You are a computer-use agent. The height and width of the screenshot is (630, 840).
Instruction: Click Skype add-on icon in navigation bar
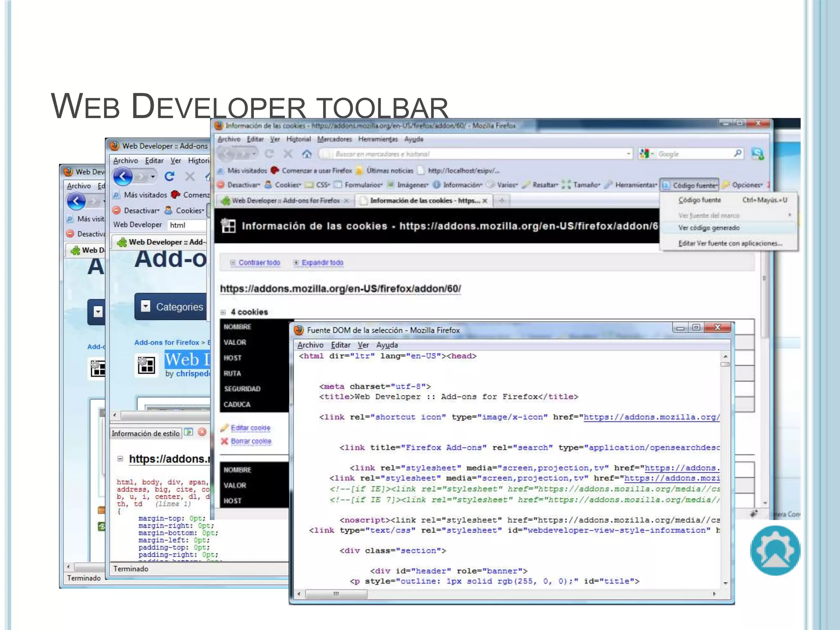pyautogui.click(x=757, y=154)
